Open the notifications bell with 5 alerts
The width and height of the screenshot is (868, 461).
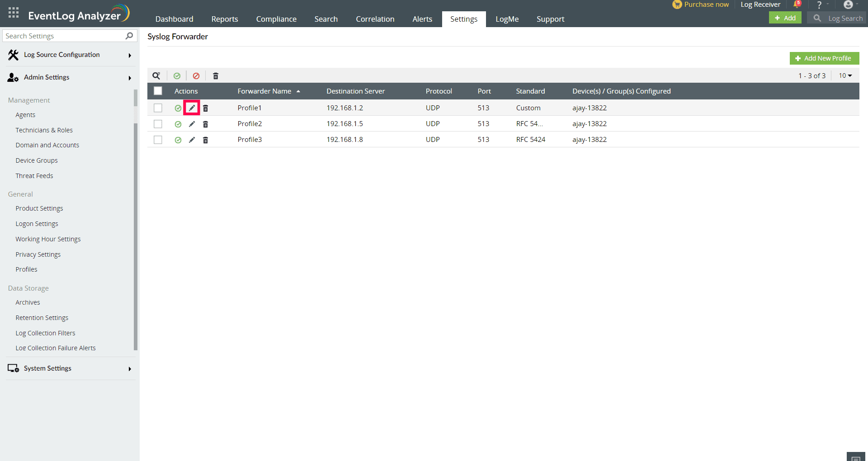796,5
